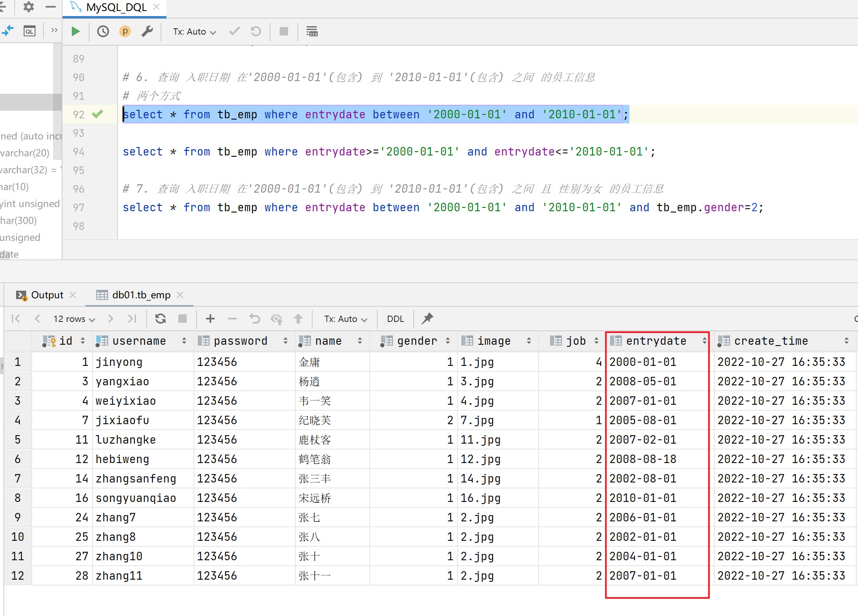The image size is (858, 616).
Task: Open the settings wrench icon in the editor toolbar
Action: coord(147,31)
